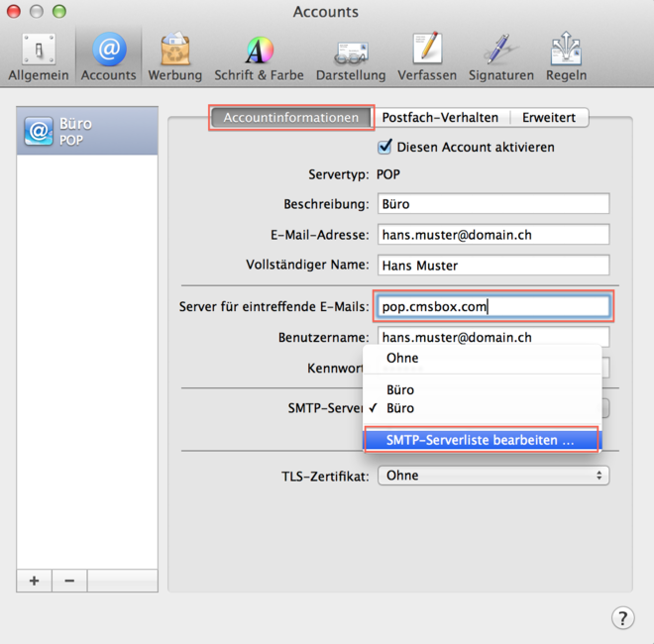Select the Accountinformationen tab
The height and width of the screenshot is (644, 654).
pyautogui.click(x=290, y=117)
